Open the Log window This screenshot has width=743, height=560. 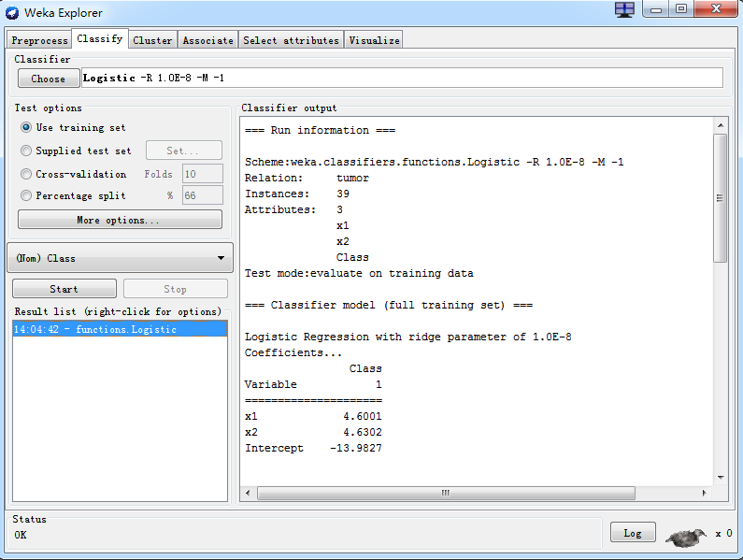pos(633,533)
